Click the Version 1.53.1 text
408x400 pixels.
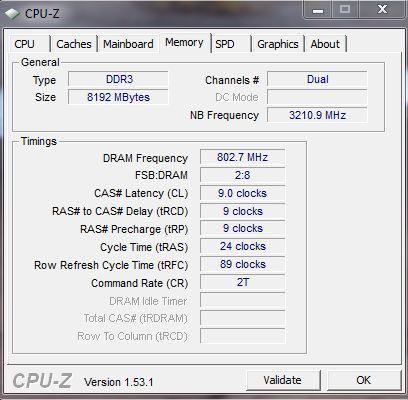pyautogui.click(x=119, y=382)
